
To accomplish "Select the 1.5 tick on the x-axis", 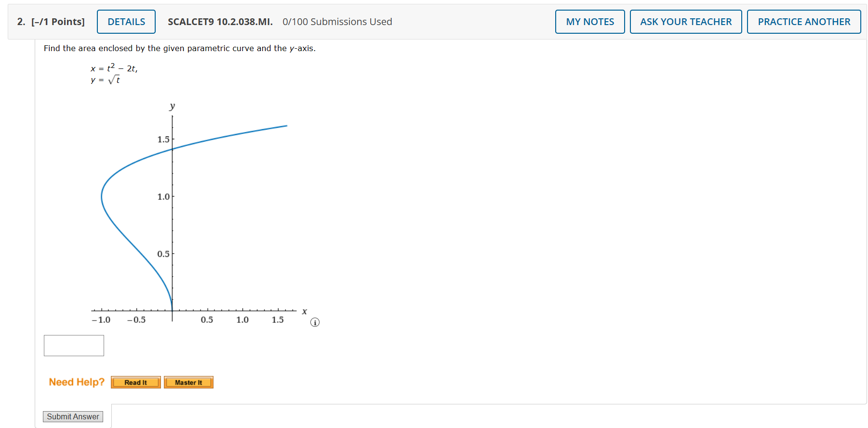I will [278, 319].
